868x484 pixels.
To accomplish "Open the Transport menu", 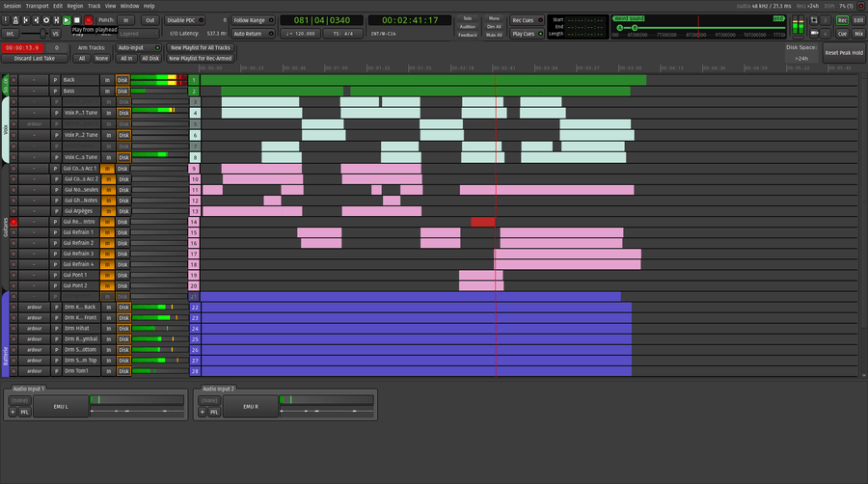I will click(37, 6).
